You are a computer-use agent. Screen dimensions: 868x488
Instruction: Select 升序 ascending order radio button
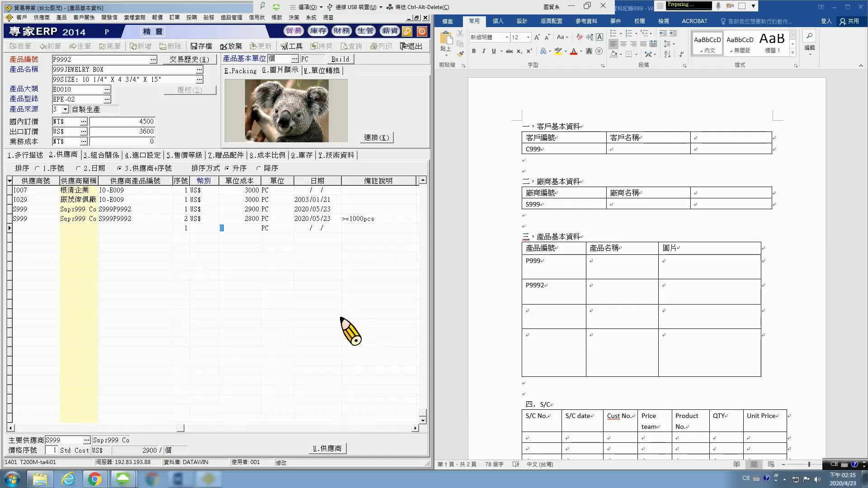227,168
